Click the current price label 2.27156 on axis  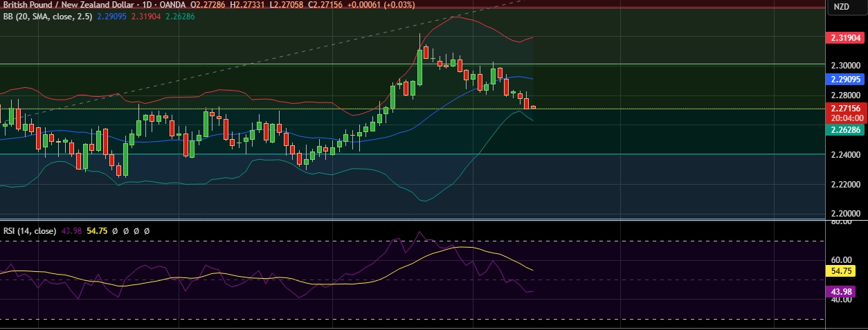[845, 109]
